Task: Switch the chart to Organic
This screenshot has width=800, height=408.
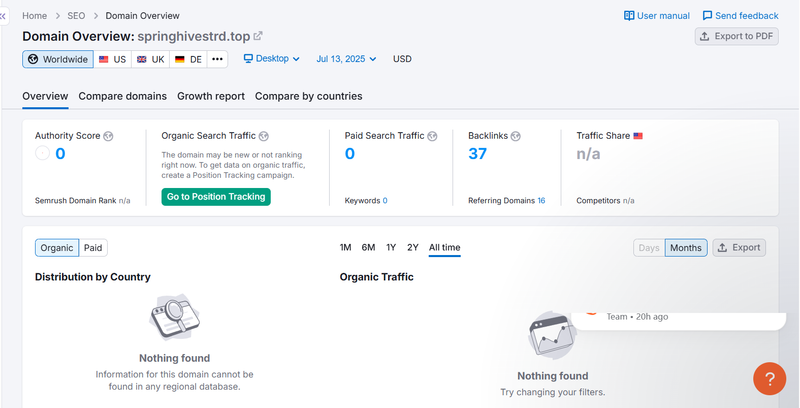Action: tap(57, 248)
